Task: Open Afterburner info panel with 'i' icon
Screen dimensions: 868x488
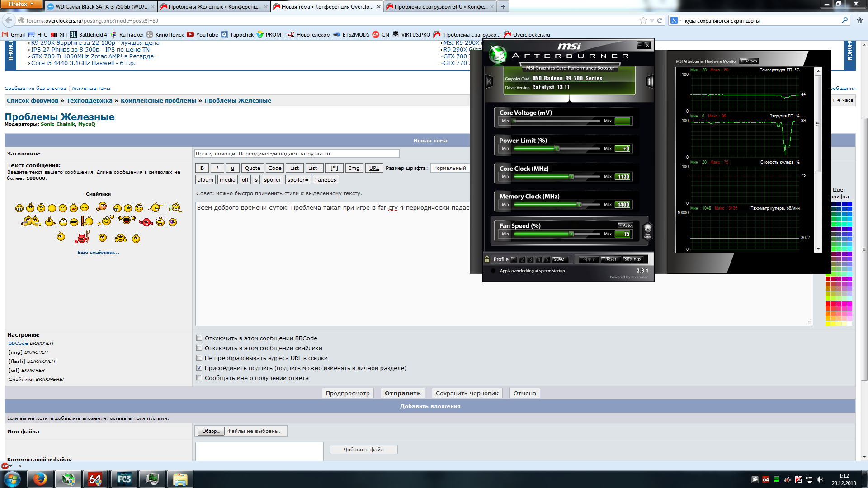Action: pos(650,82)
